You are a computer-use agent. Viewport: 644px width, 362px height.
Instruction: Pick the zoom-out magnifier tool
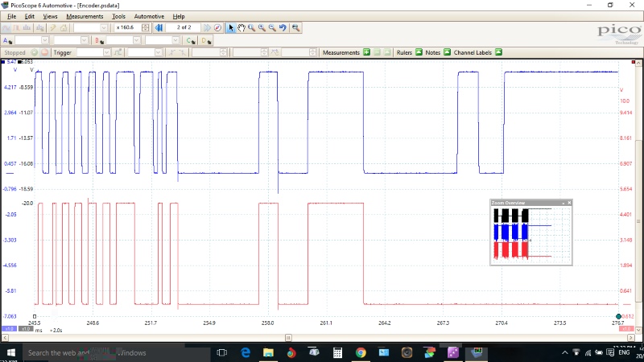272,27
